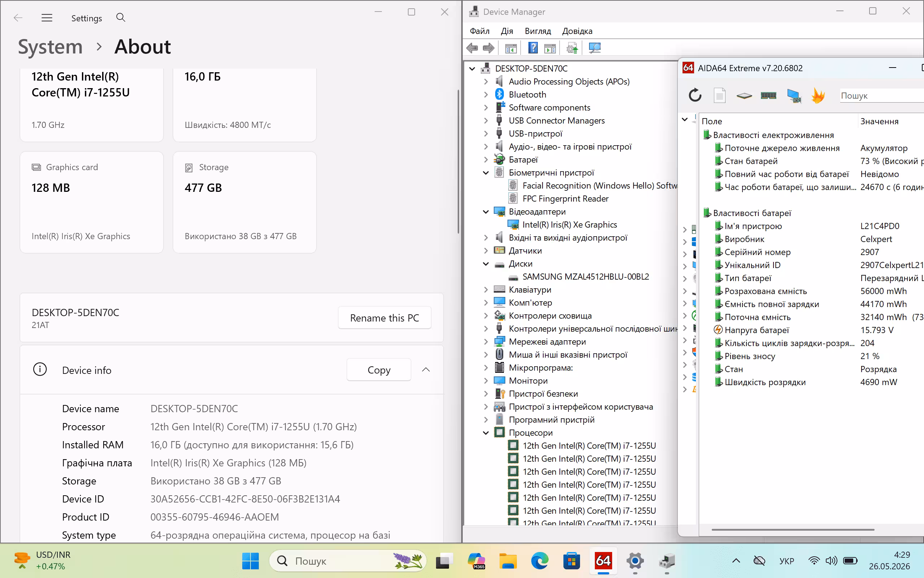924x578 pixels.
Task: Click the flame stability test icon in AIDA64
Action: pyautogui.click(x=818, y=95)
